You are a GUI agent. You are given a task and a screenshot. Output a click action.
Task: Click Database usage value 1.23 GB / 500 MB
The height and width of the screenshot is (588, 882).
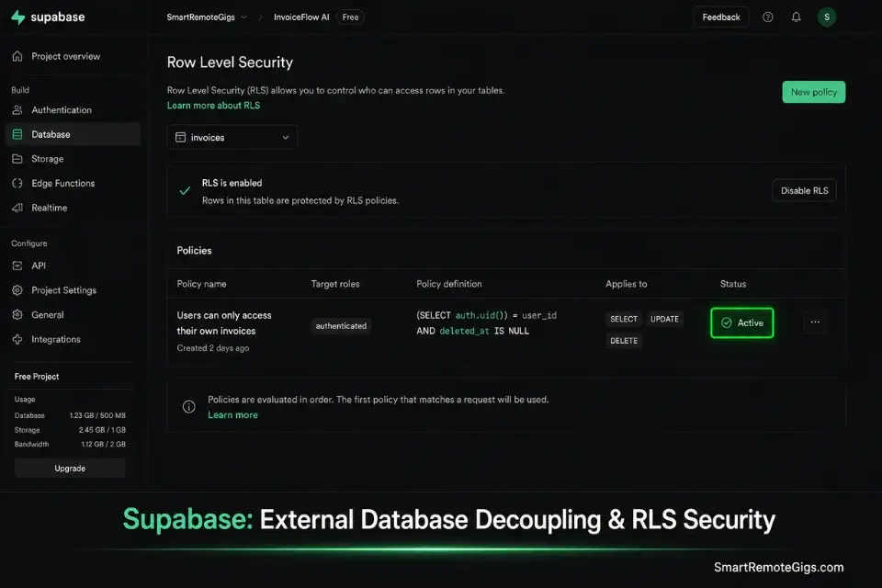(97, 415)
